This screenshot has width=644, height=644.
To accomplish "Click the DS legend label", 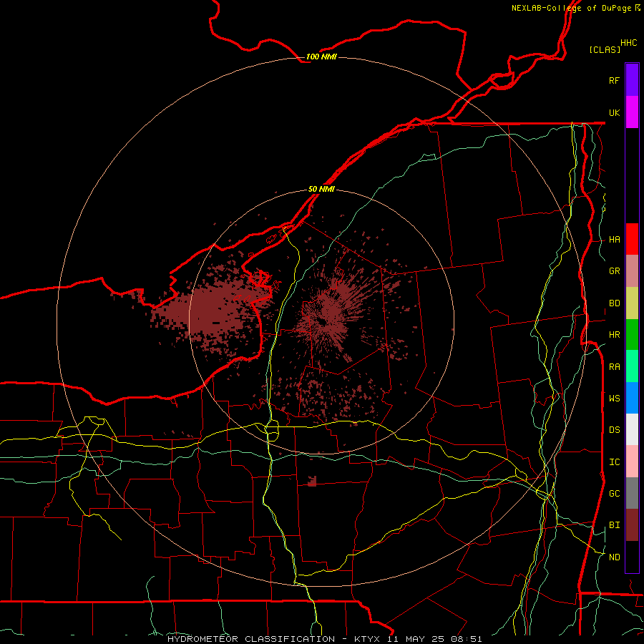I will 614,430.
